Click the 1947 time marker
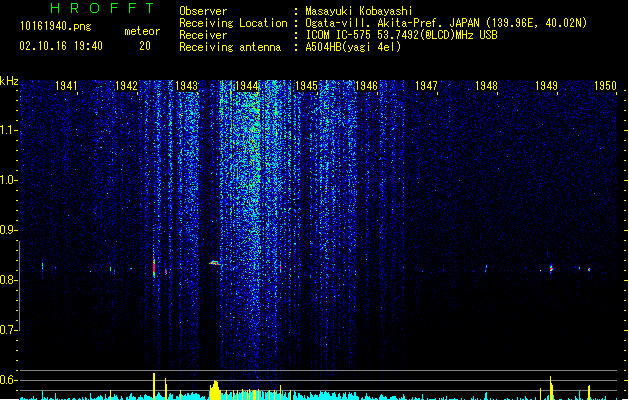 426,86
